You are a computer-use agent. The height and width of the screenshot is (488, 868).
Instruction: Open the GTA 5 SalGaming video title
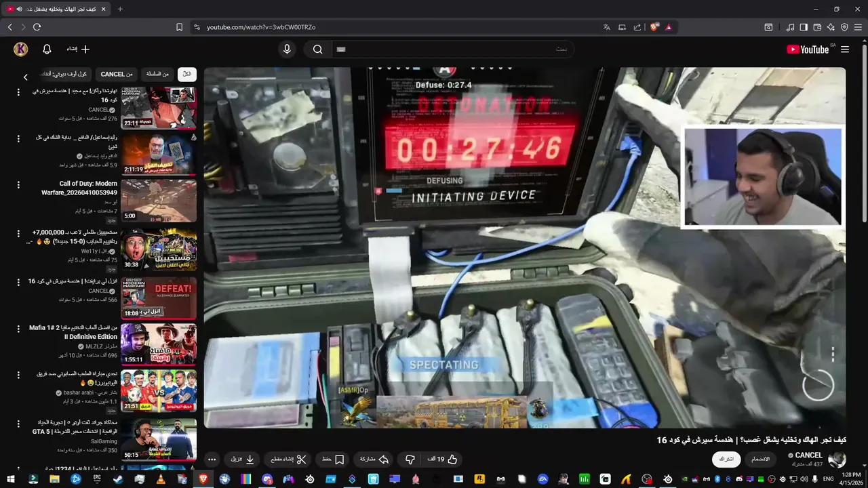coord(75,427)
